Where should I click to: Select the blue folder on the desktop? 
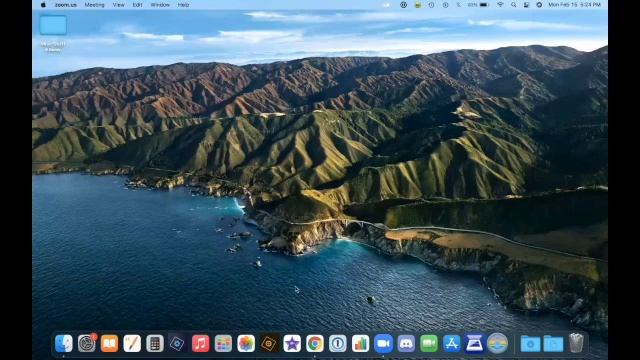[x=53, y=25]
